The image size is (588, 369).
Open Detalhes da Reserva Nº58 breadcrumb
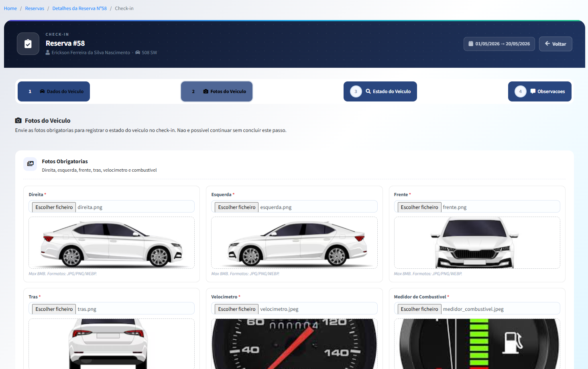[x=79, y=8]
